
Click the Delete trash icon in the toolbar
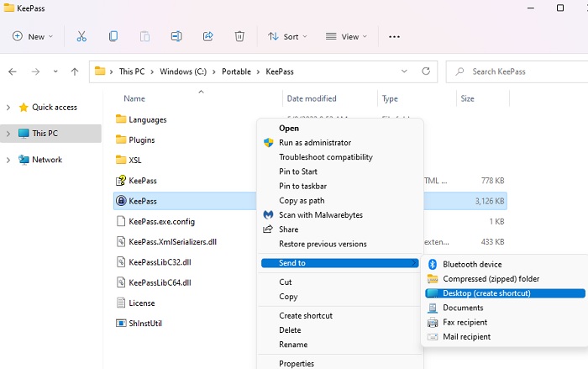tap(239, 36)
